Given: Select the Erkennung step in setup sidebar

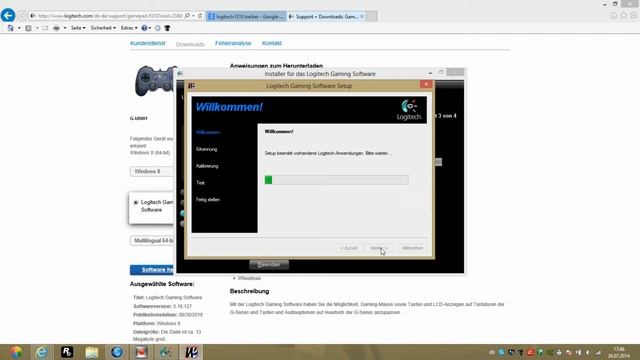Looking at the screenshot, I should [x=207, y=149].
